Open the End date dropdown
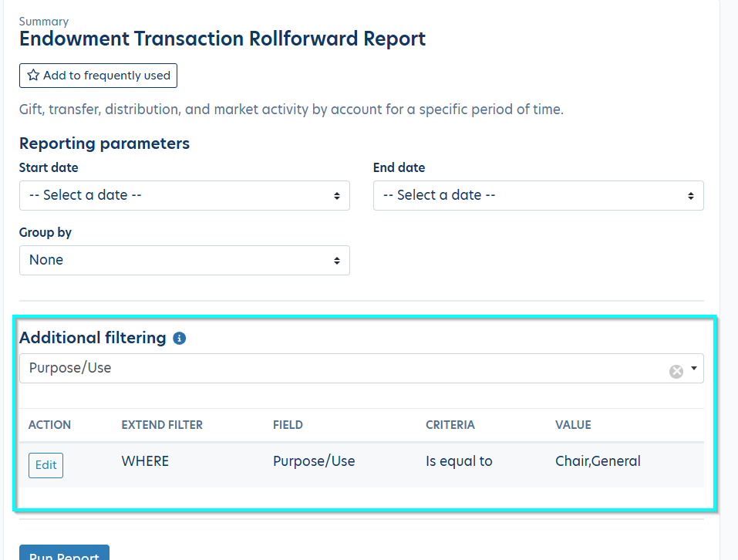Viewport: 738px width, 560px height. click(538, 195)
